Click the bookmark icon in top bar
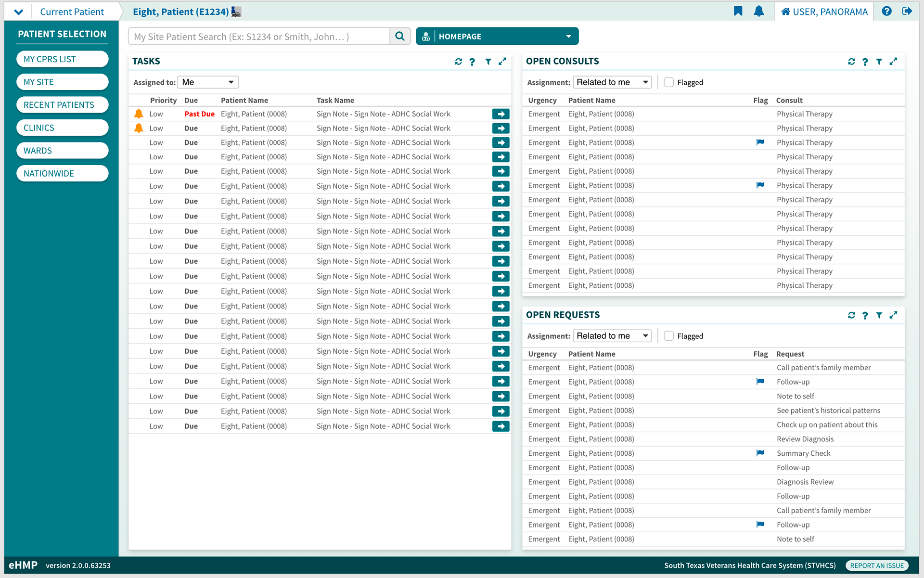 738,11
